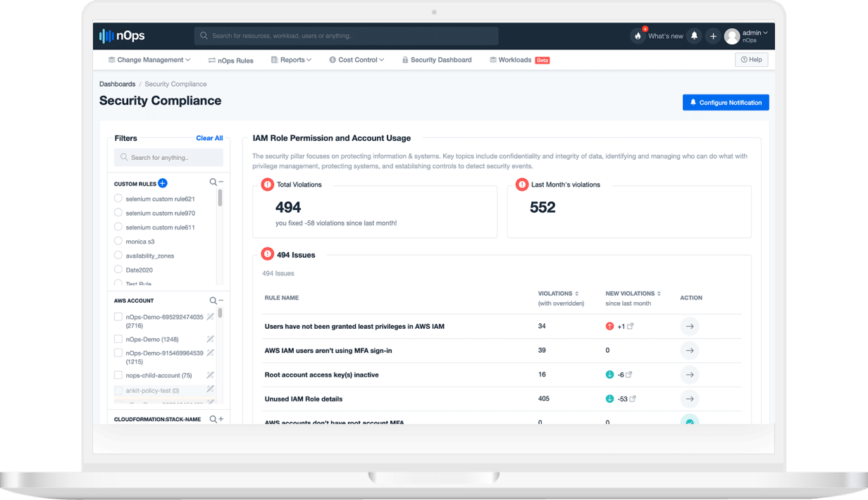Open Security Dashboard menu item

point(437,60)
